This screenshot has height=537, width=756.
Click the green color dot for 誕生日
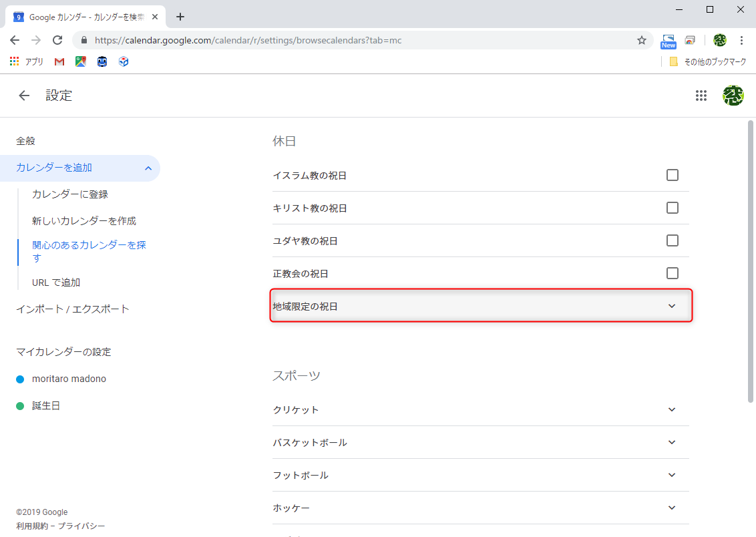(x=20, y=406)
